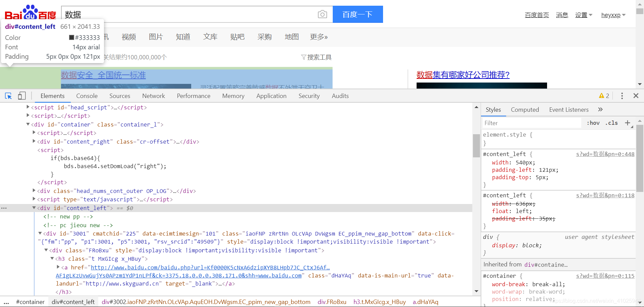
Task: Add new style rule plus icon
Action: point(628,123)
